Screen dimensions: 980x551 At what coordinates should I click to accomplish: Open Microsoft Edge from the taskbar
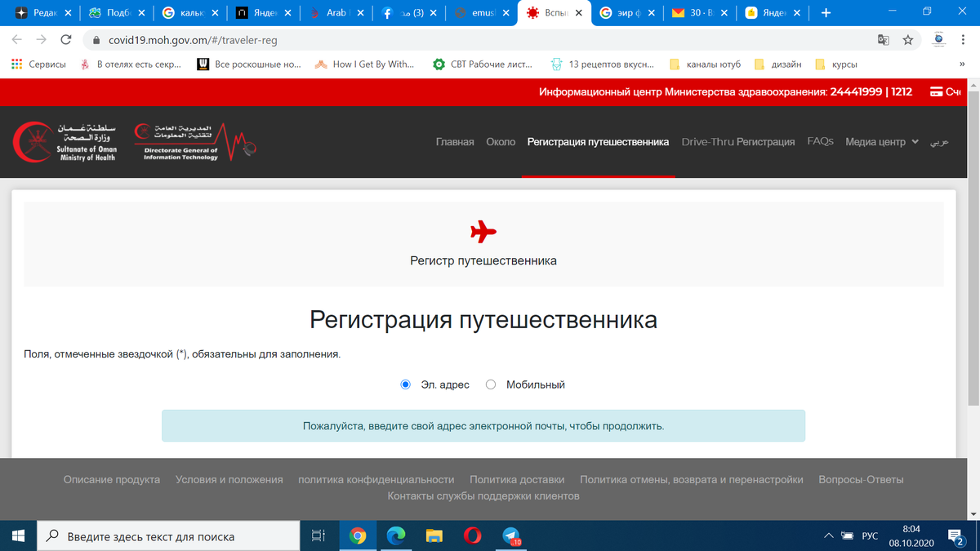click(x=396, y=536)
